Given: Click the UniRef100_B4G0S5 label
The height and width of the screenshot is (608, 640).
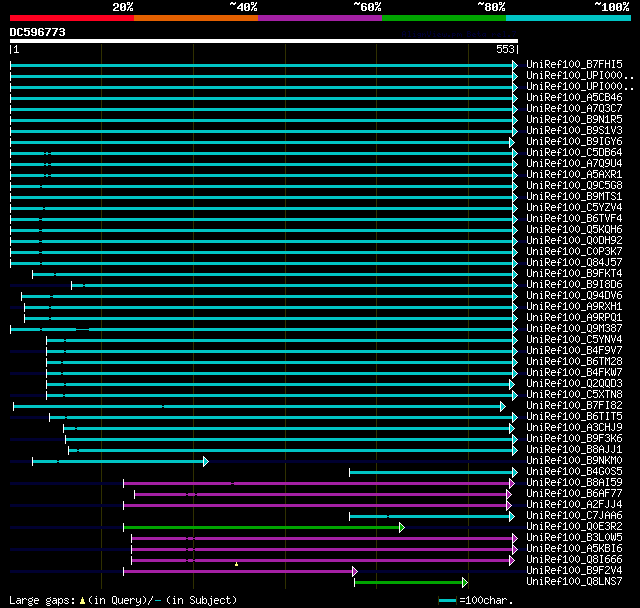Looking at the screenshot, I should (x=574, y=472).
